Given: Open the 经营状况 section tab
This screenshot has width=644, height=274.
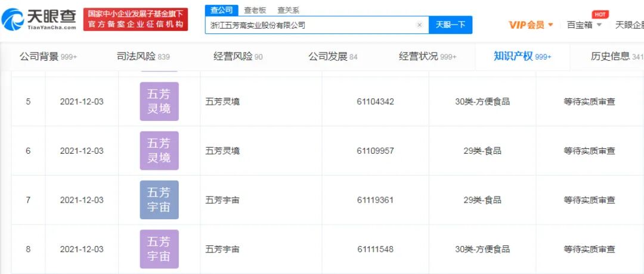Looking at the screenshot, I should (428, 57).
